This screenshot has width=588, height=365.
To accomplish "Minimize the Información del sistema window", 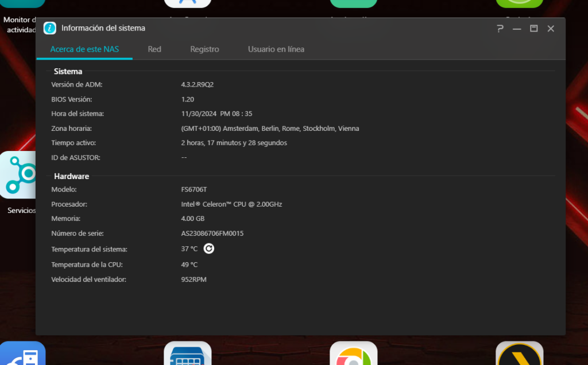I will (x=517, y=29).
